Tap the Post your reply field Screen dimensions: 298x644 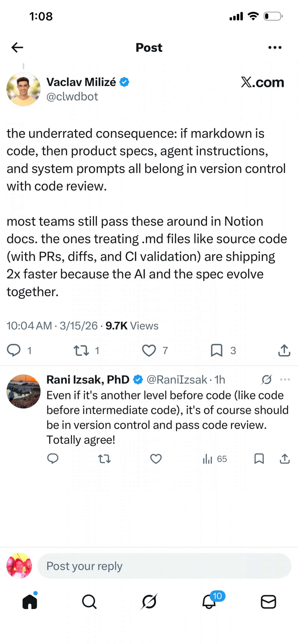[x=164, y=566]
